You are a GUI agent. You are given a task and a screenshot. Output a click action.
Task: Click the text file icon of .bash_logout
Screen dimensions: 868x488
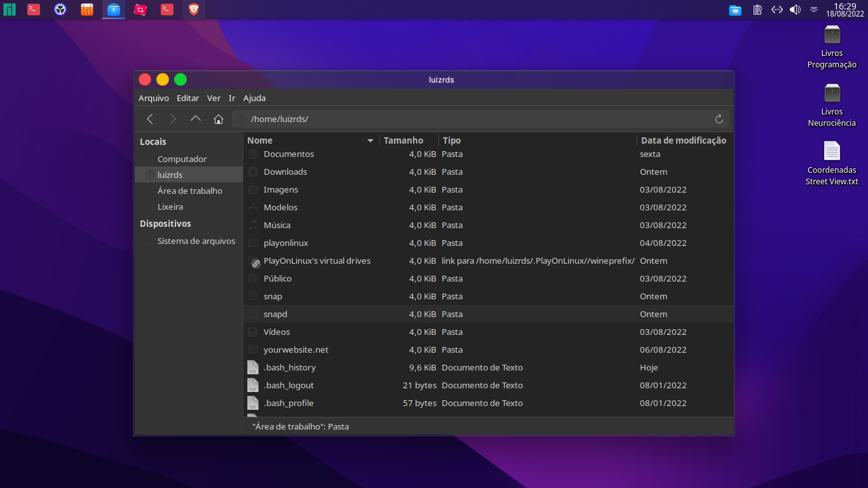pyautogui.click(x=253, y=386)
